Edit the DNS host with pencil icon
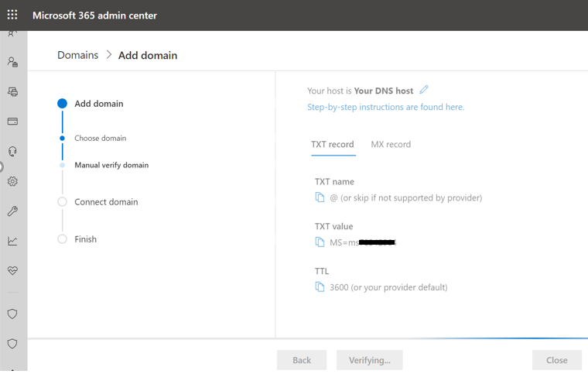The image size is (588, 374). (424, 91)
